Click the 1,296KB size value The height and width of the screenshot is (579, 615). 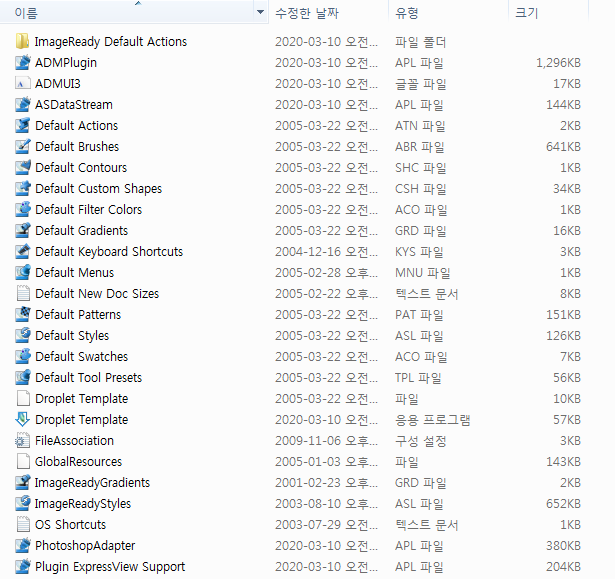click(x=558, y=63)
